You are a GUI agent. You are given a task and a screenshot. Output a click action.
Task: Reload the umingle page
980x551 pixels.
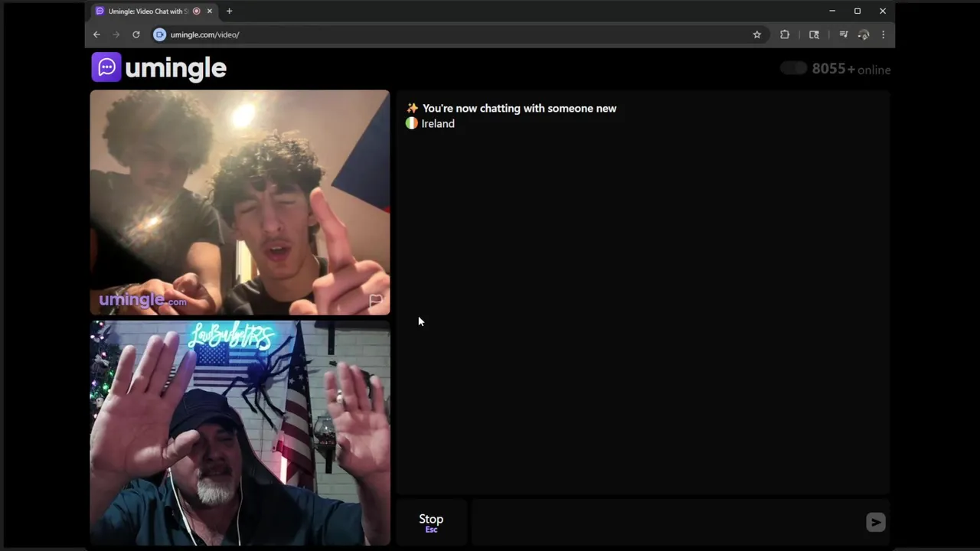(136, 34)
